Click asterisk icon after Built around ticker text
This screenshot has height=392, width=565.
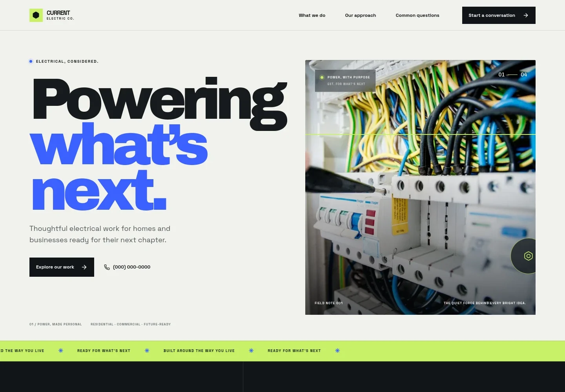[x=251, y=350]
